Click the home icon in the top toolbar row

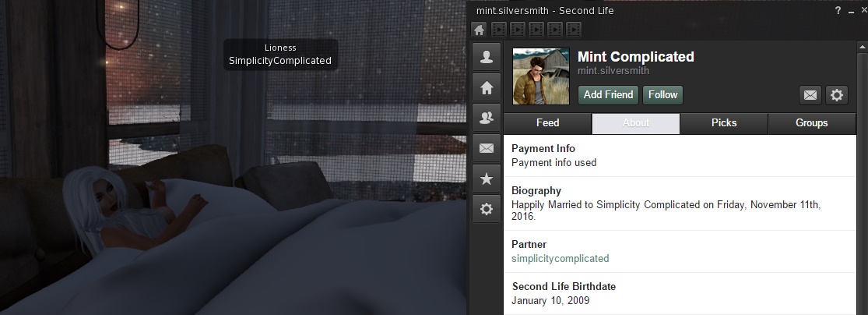(x=480, y=29)
